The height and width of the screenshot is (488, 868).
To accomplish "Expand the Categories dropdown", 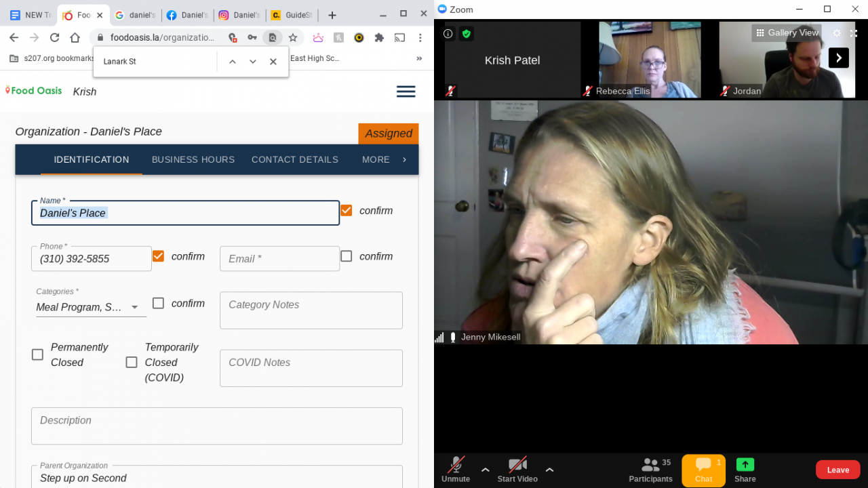I will 91,307.
